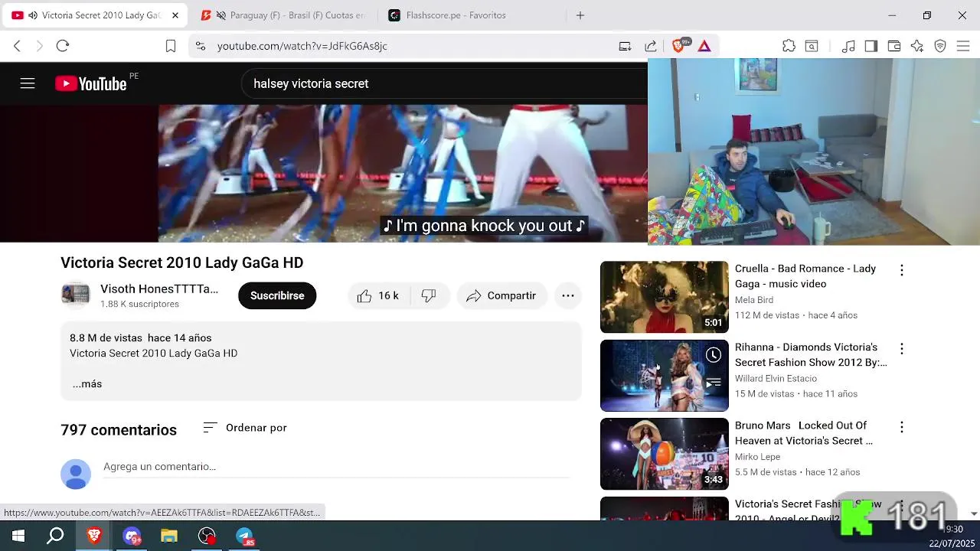Open the Brave Rewards triangle icon
The height and width of the screenshot is (551, 980).
tap(704, 46)
